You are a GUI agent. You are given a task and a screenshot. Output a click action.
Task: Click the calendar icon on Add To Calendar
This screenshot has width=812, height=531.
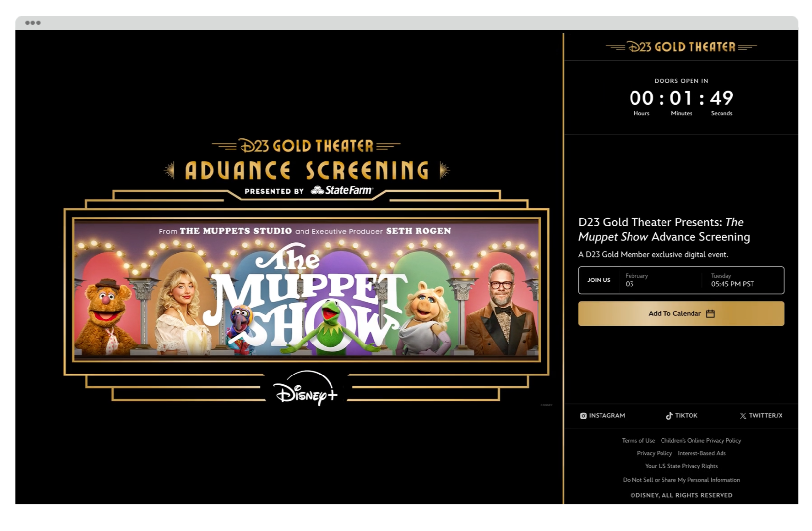pos(710,313)
